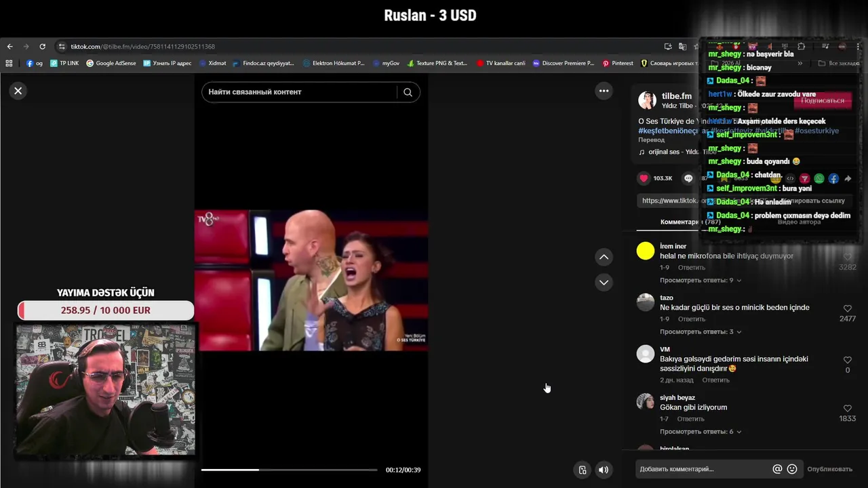Like tazo's comment
The width and height of the screenshot is (868, 488).
(847, 308)
